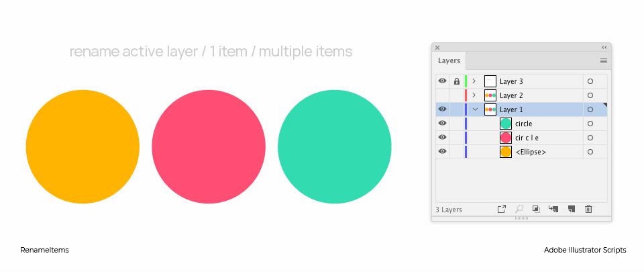
Task: Select the Layers tab
Action: (449, 61)
